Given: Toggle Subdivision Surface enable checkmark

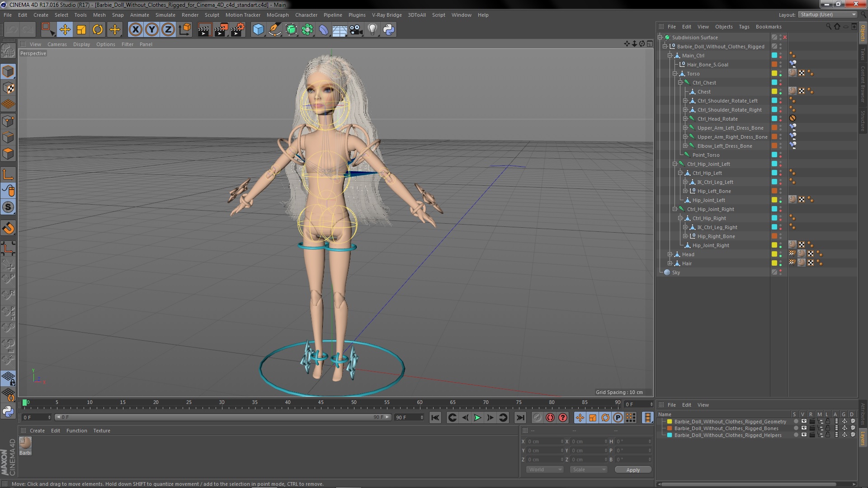Looking at the screenshot, I should (785, 38).
